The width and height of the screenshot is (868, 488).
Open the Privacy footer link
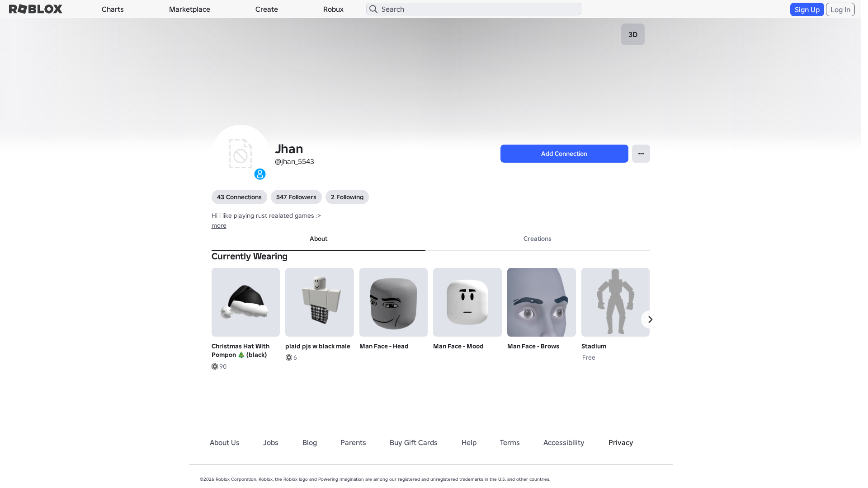click(x=621, y=443)
